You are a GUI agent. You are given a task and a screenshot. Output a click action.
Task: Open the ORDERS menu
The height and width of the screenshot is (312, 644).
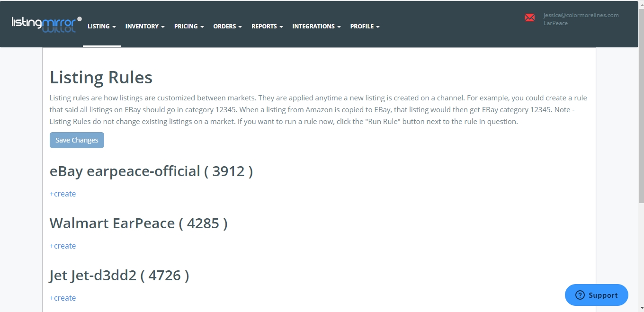click(x=227, y=27)
